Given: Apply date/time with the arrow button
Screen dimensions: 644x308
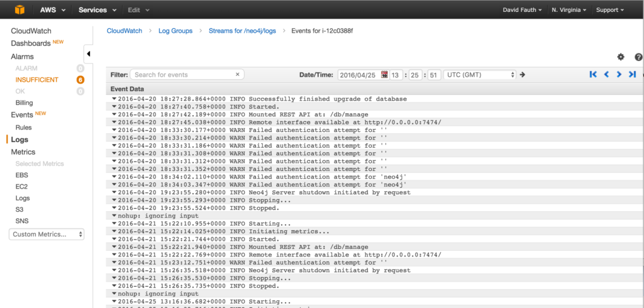Looking at the screenshot, I should [x=522, y=75].
